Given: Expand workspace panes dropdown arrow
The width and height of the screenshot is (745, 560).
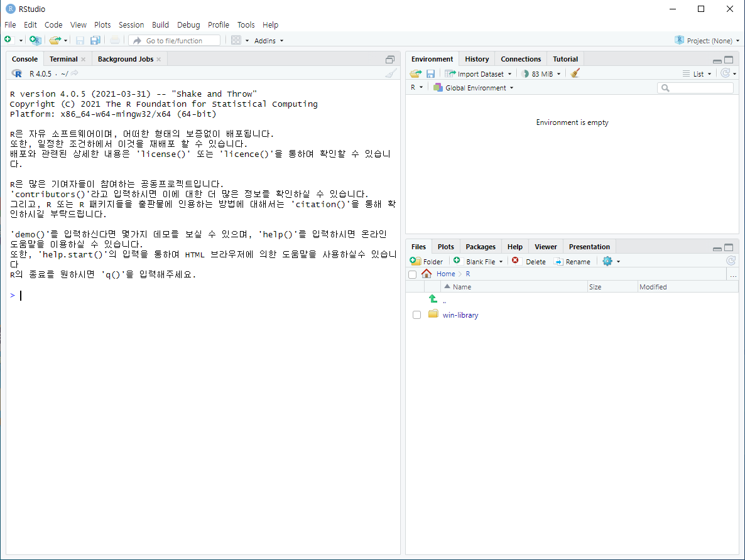Looking at the screenshot, I should coord(247,41).
